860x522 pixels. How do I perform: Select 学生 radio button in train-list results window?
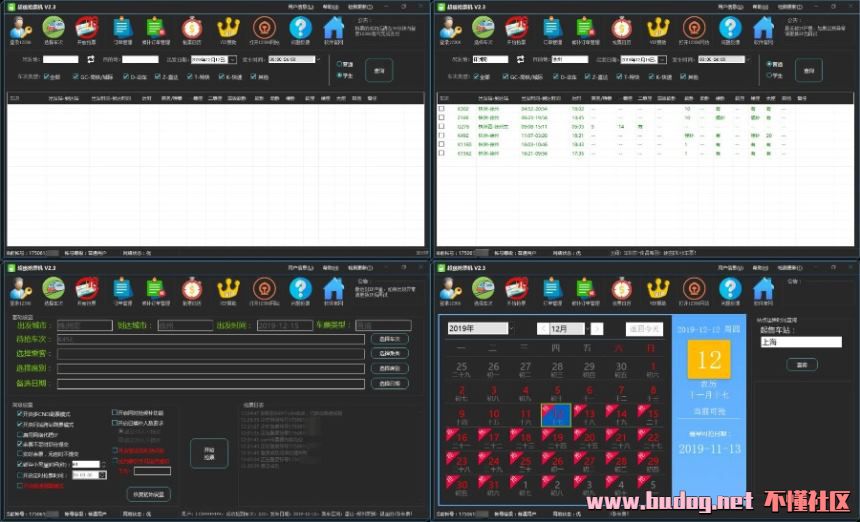(769, 75)
